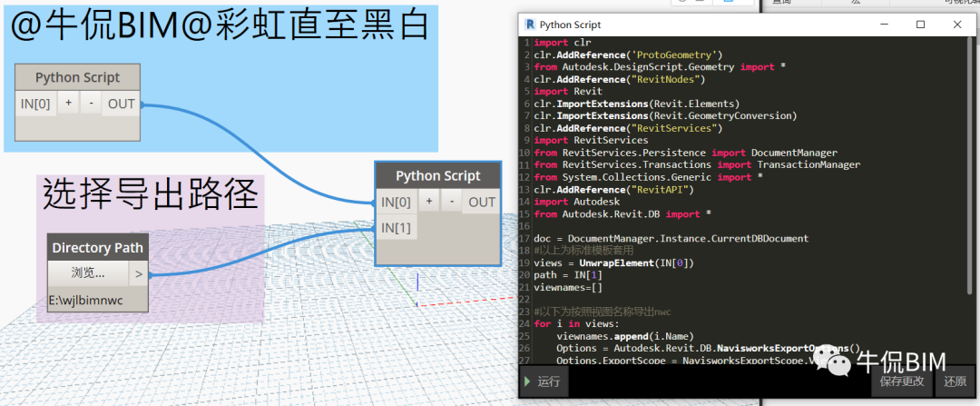Select the 选择导出路径 group title
Screen dimensions: 980x406
151,195
